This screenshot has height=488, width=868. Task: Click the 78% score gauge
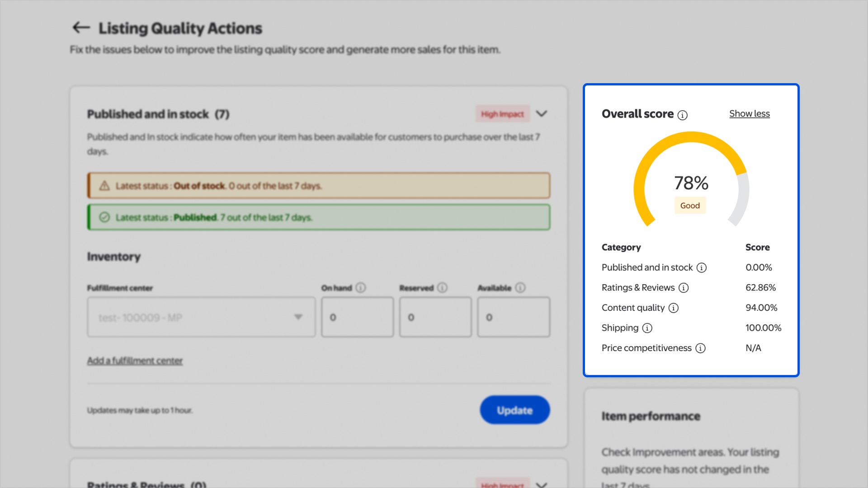691,179
